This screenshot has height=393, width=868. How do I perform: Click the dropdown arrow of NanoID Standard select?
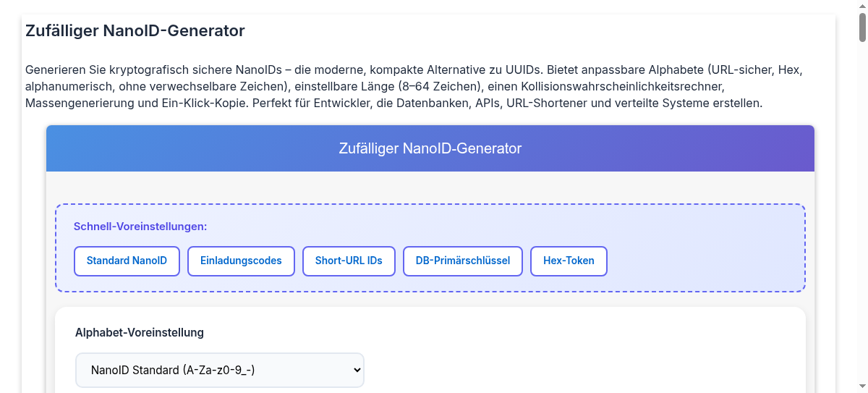coord(356,370)
